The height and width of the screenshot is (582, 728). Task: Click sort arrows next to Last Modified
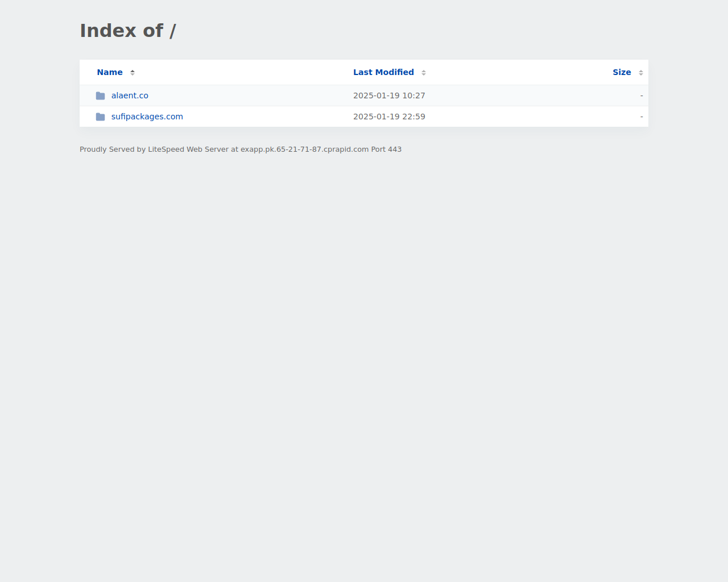[424, 73]
